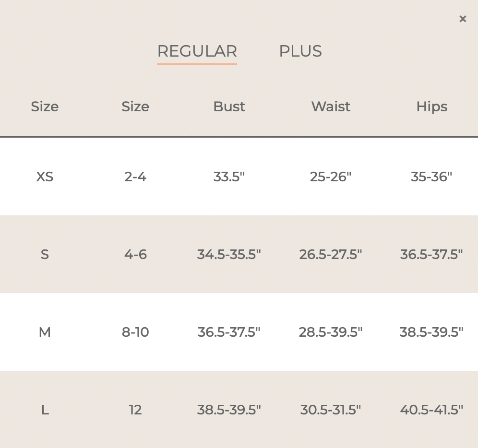
Task: Click the Size header above 2-4
Action: pyautogui.click(x=135, y=106)
